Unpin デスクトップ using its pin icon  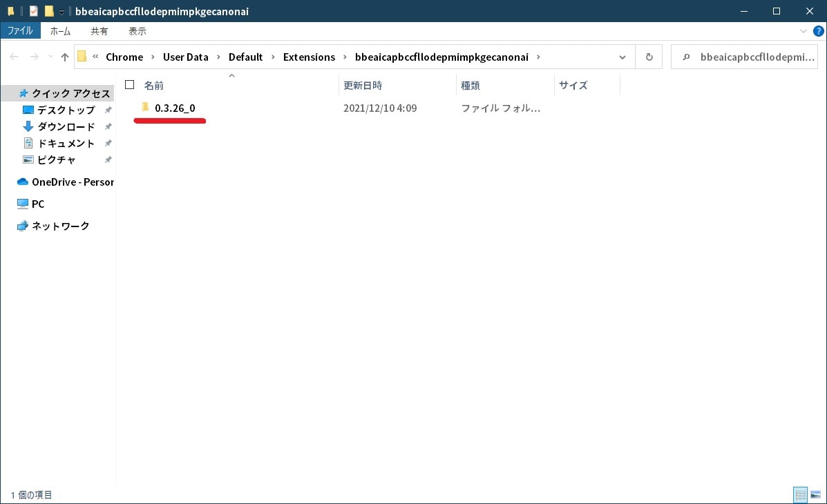tap(108, 110)
